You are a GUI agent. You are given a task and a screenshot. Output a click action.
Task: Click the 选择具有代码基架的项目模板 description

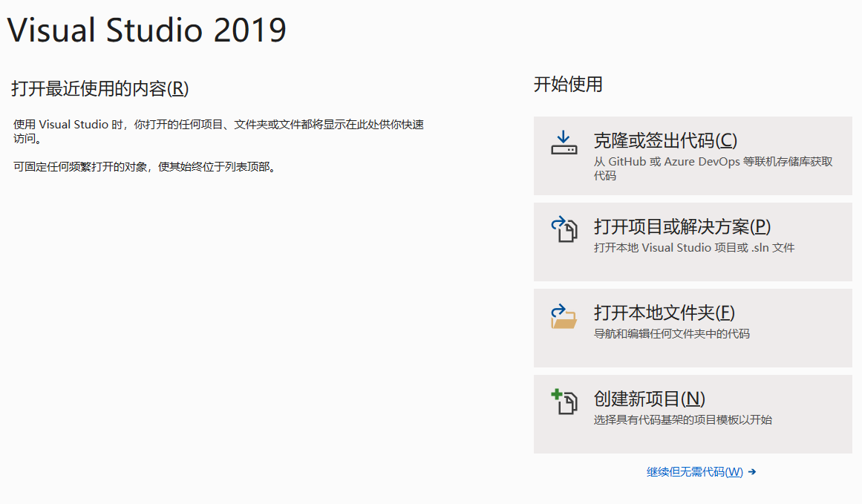click(682, 420)
